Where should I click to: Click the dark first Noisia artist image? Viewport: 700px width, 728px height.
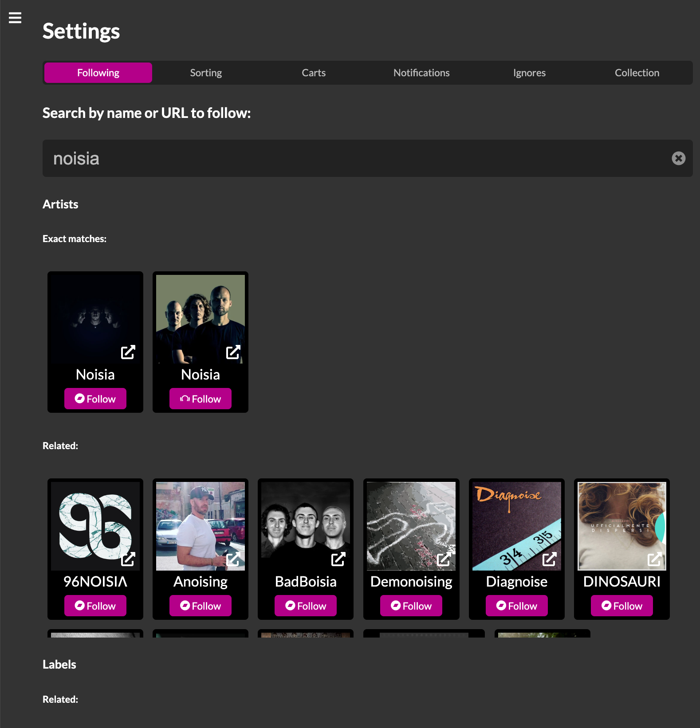[x=95, y=319]
